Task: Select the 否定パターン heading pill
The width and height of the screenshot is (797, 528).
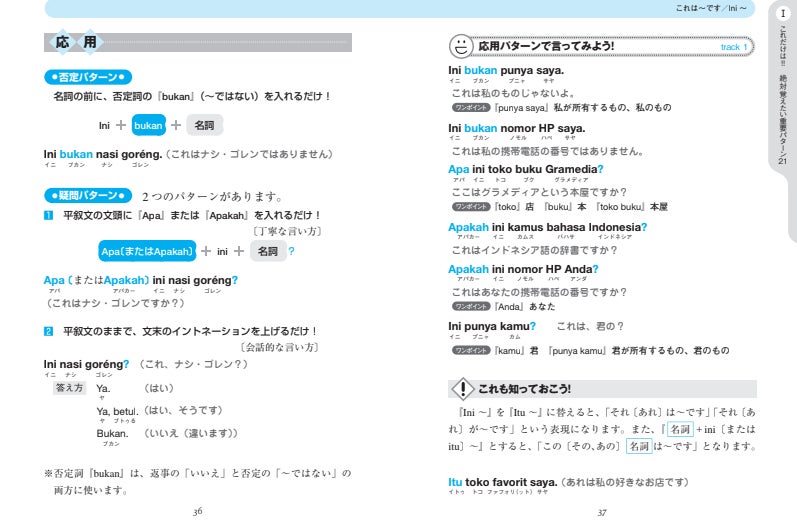Action: tap(88, 77)
